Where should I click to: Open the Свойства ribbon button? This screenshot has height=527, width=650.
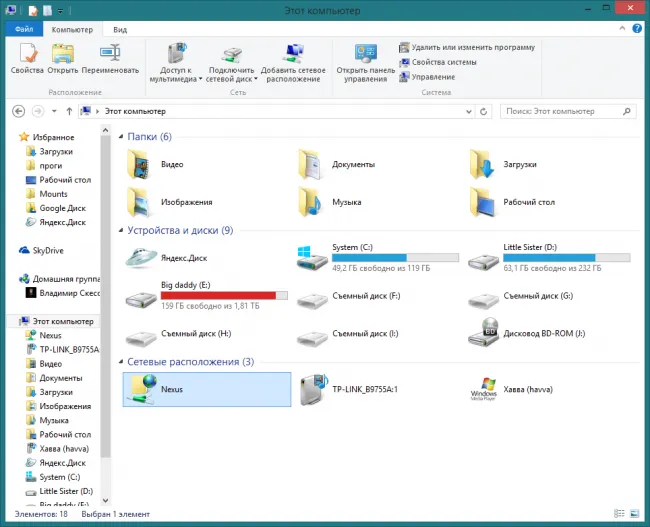pyautogui.click(x=27, y=59)
